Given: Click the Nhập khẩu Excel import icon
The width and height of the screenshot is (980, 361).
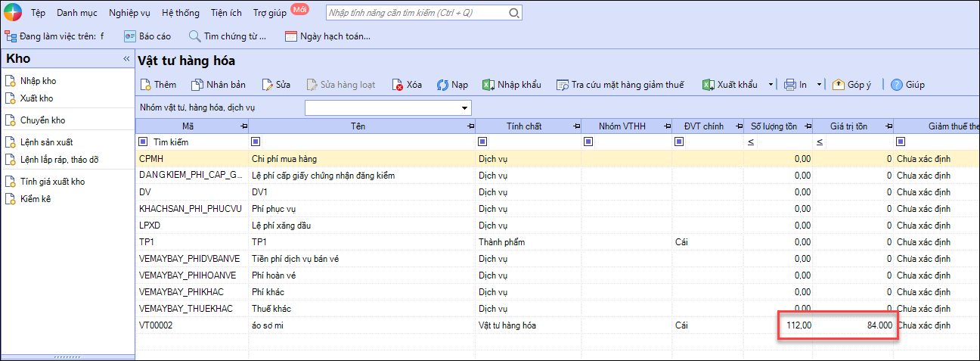Looking at the screenshot, I should pyautogui.click(x=489, y=85).
